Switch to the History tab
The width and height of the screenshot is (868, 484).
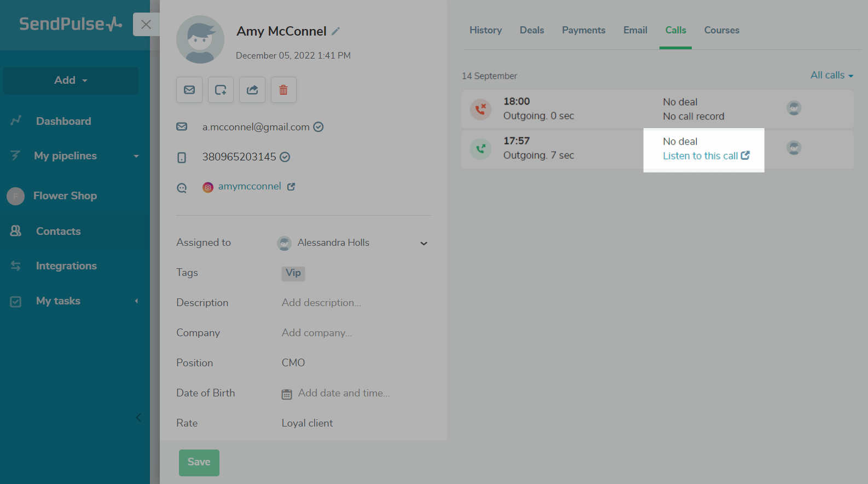(x=485, y=30)
